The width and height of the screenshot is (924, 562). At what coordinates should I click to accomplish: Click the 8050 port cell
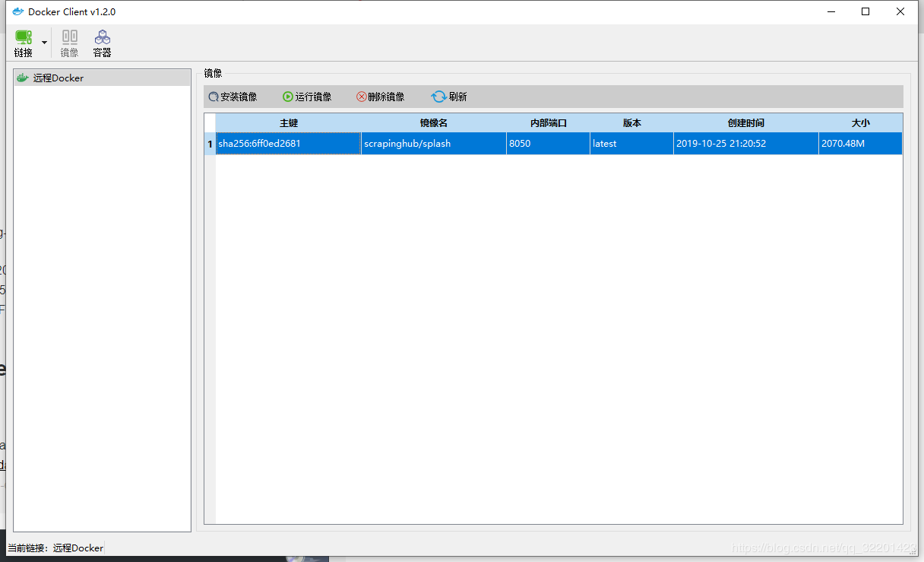549,143
